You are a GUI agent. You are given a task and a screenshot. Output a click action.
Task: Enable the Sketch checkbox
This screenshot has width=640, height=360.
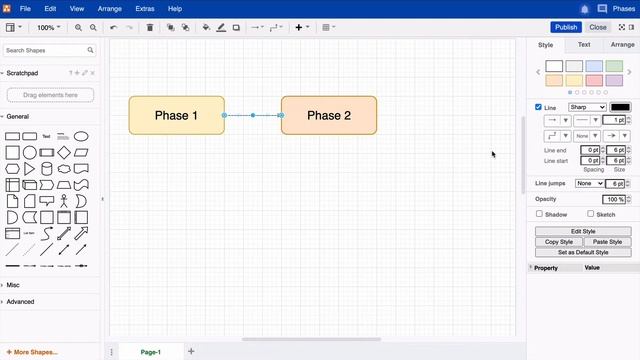(591, 214)
